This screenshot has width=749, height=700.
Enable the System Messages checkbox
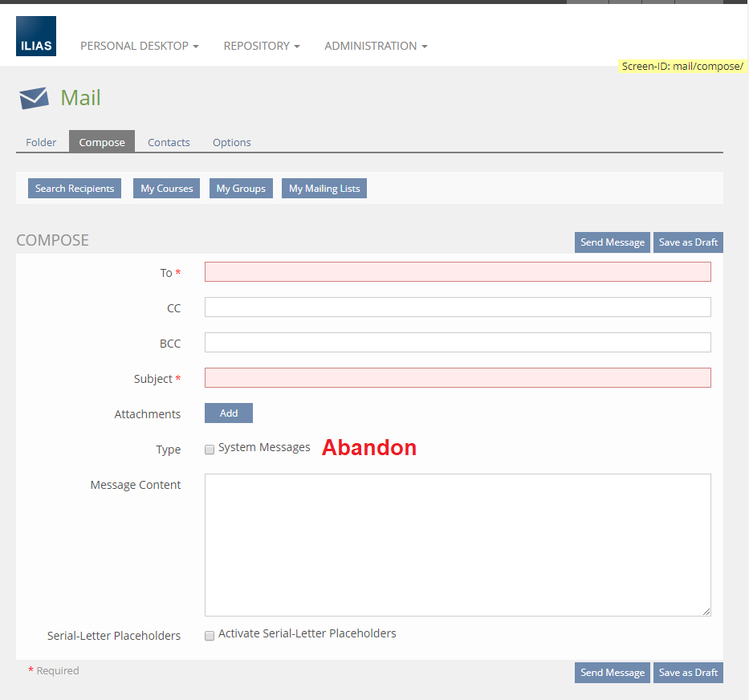(210, 449)
